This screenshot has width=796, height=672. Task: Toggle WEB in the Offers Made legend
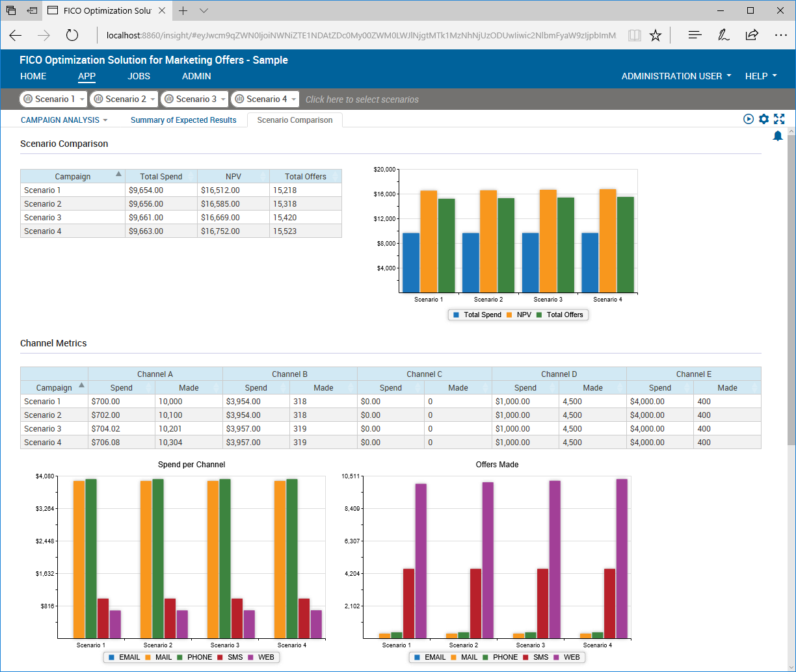point(566,657)
